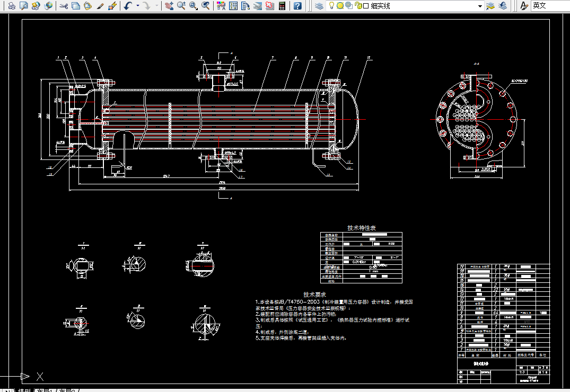Activate the Pan hand tool

[x=169, y=6]
